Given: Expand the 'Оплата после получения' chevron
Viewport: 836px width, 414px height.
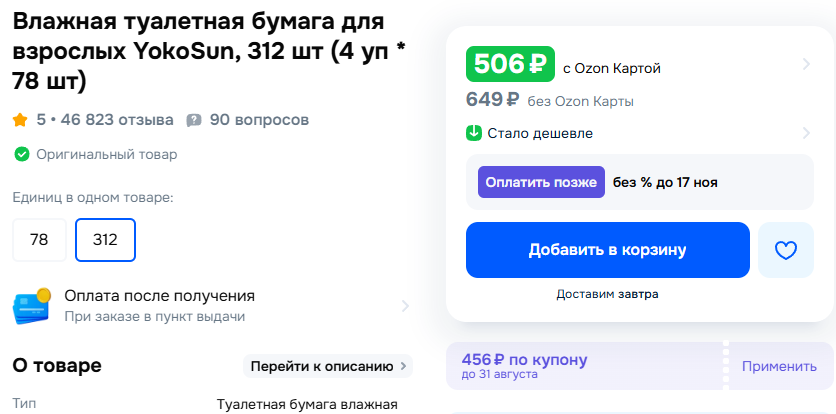Looking at the screenshot, I should point(405,306).
